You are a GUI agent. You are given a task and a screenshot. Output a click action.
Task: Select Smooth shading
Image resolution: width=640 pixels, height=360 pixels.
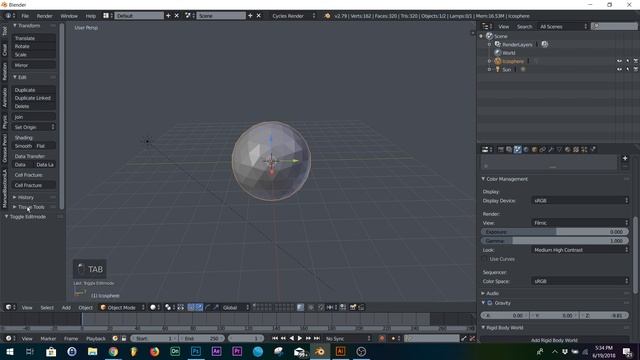coord(23,146)
